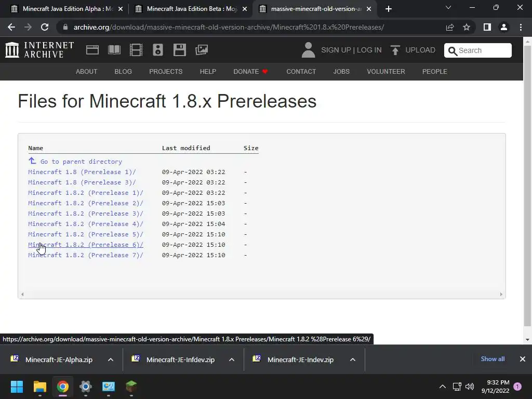Expand options for Minecraft-JE-Indev.zip download
532x399 pixels.
point(353,360)
